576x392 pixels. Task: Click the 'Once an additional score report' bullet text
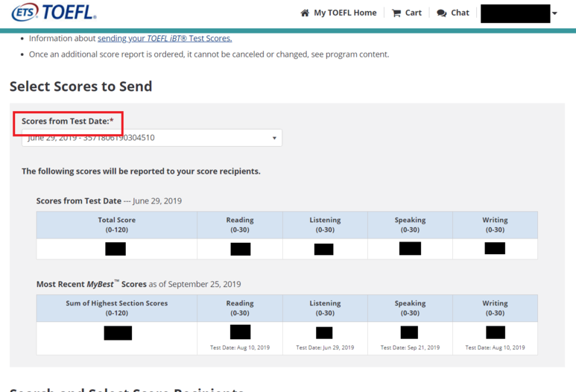click(x=209, y=54)
